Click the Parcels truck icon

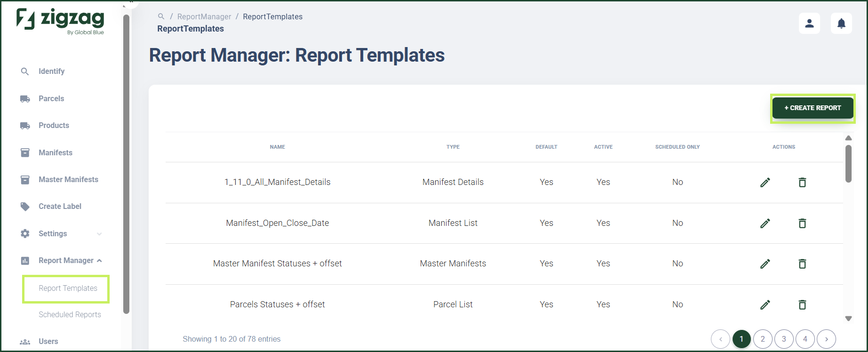coord(25,99)
